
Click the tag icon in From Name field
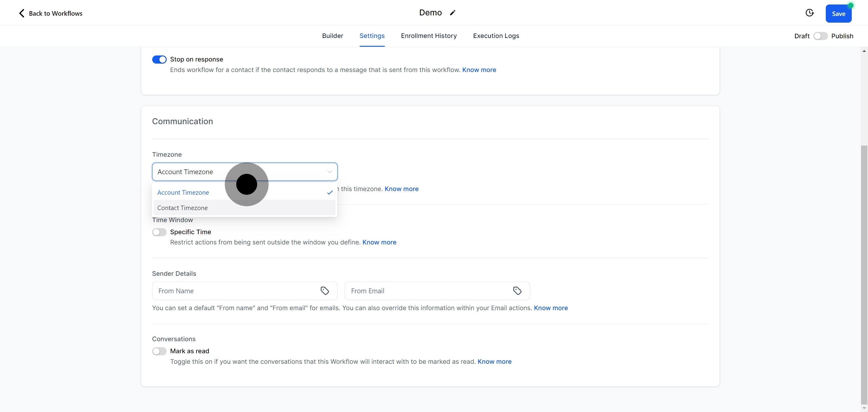[x=325, y=291]
